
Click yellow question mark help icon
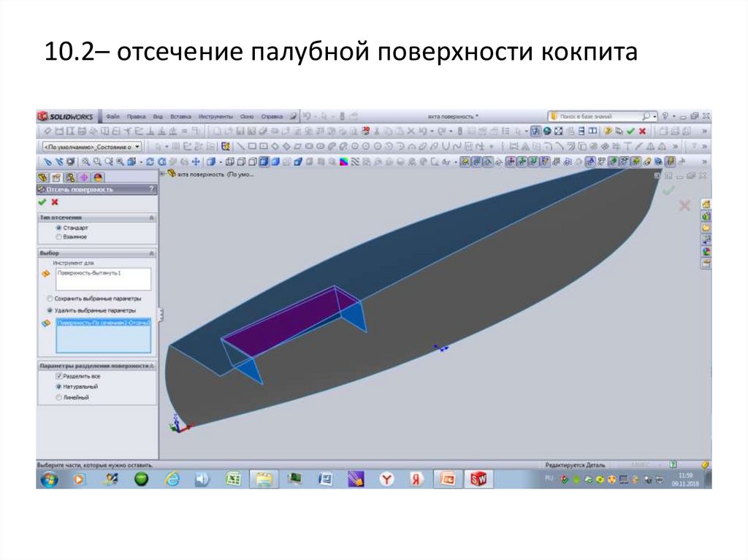[x=608, y=131]
